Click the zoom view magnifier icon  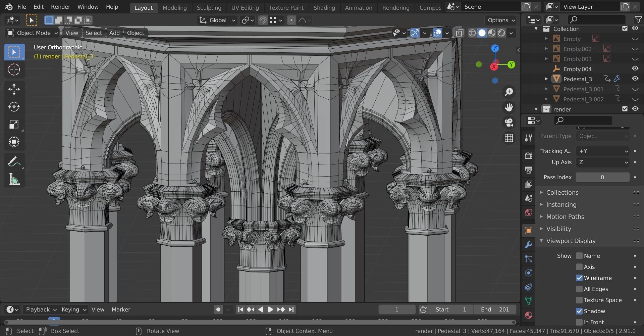[509, 92]
